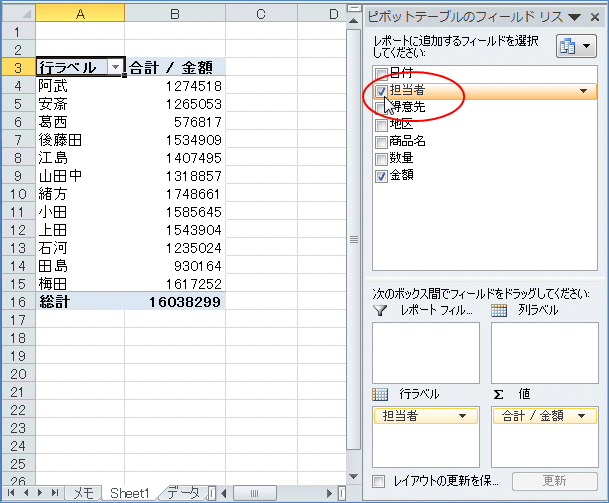Switch to the データ sheet tab

183,493
